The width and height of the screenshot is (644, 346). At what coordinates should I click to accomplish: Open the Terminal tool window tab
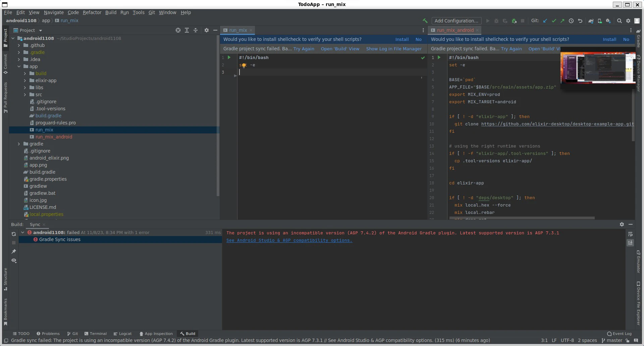pos(96,334)
